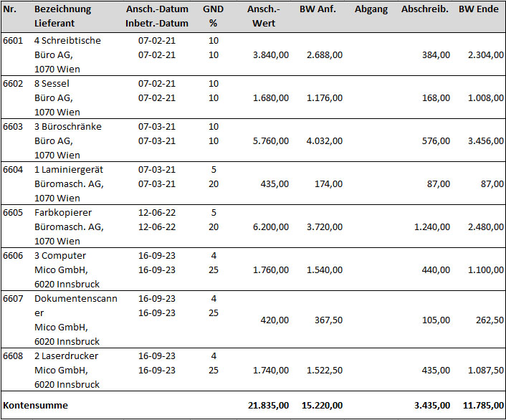Select the BW Ende column header
The height and width of the screenshot is (420, 506).
coord(479,9)
